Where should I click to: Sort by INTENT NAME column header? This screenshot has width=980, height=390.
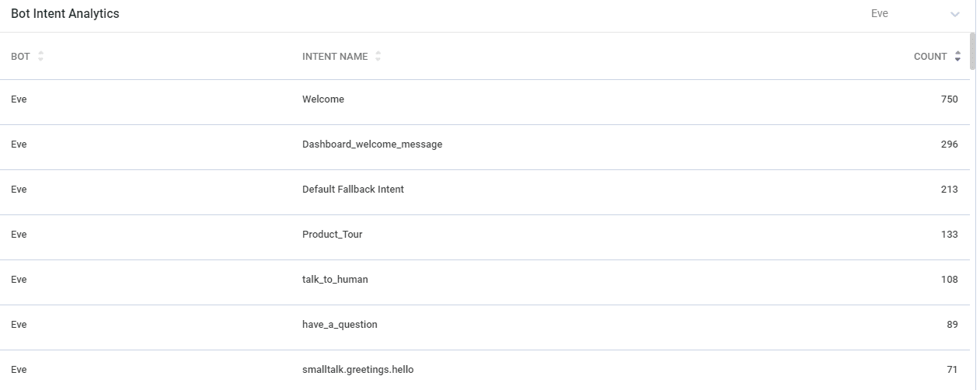tap(335, 57)
